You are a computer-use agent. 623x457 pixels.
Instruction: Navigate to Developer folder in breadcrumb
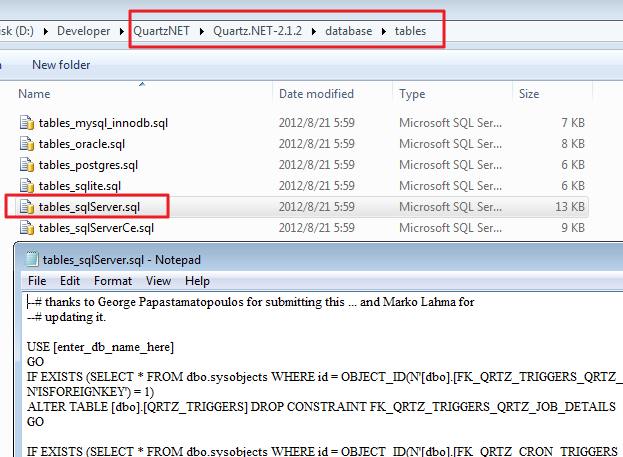click(83, 31)
